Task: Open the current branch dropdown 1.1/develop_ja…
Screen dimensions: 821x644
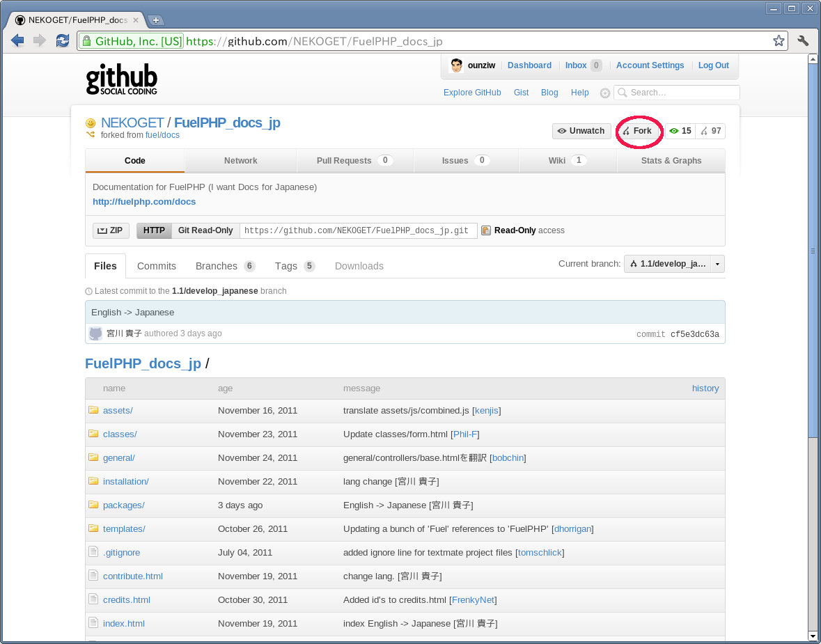Action: click(x=674, y=264)
